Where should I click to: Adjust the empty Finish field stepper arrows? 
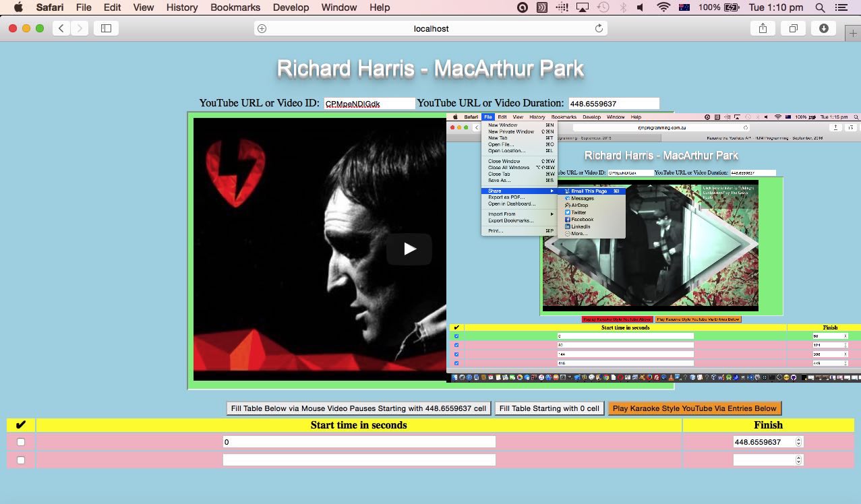tap(799, 460)
